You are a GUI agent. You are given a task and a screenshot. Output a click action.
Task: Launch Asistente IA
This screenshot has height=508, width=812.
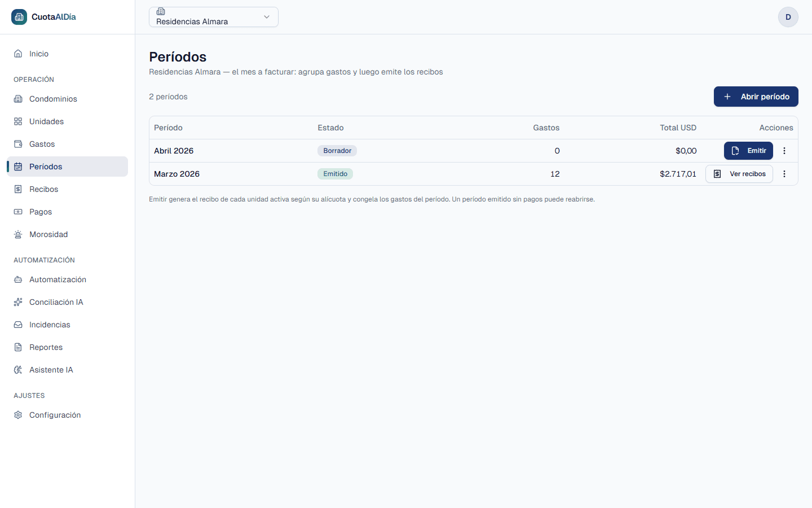point(68,370)
